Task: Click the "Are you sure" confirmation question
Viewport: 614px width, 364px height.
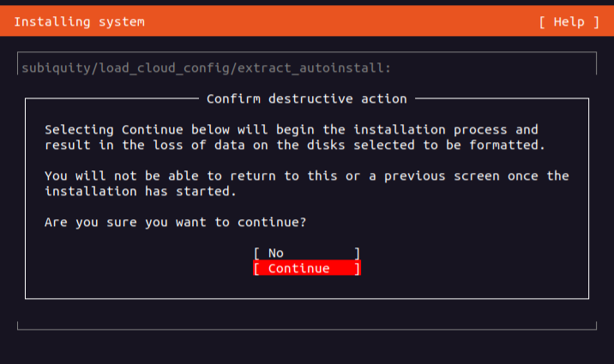Action: pos(175,222)
